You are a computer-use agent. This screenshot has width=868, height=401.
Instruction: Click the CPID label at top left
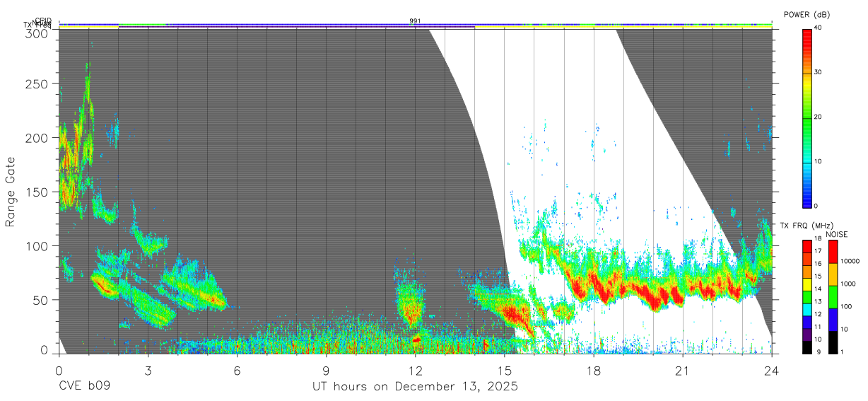43,21
